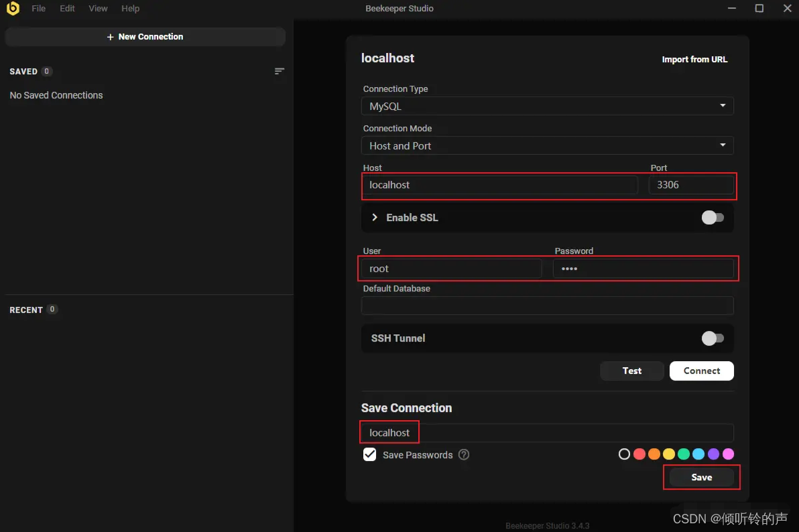
Task: Click the Default Database input field
Action: point(547,306)
